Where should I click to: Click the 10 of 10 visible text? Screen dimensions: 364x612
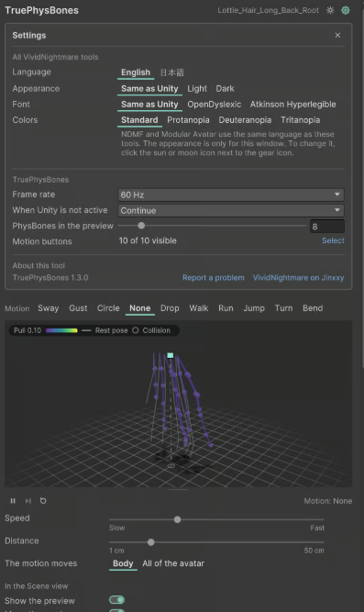click(x=148, y=240)
